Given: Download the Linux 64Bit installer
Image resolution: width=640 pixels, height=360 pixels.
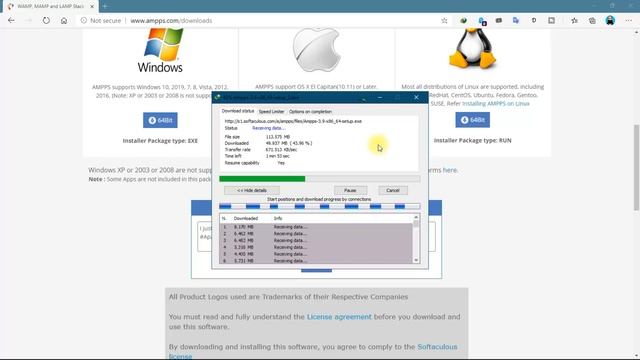Looking at the screenshot, I should [472, 120].
